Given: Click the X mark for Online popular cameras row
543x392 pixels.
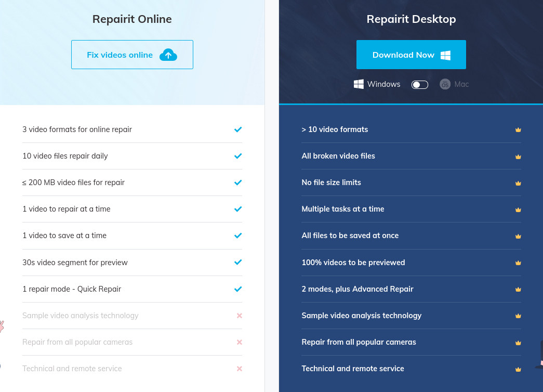Looking at the screenshot, I should click(x=240, y=342).
